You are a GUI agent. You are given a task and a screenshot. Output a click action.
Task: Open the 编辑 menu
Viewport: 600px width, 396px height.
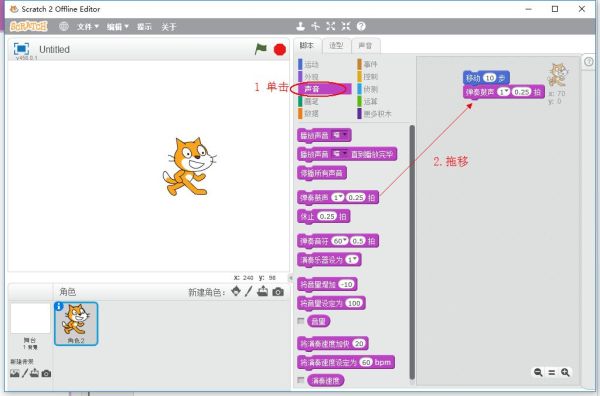[117, 26]
